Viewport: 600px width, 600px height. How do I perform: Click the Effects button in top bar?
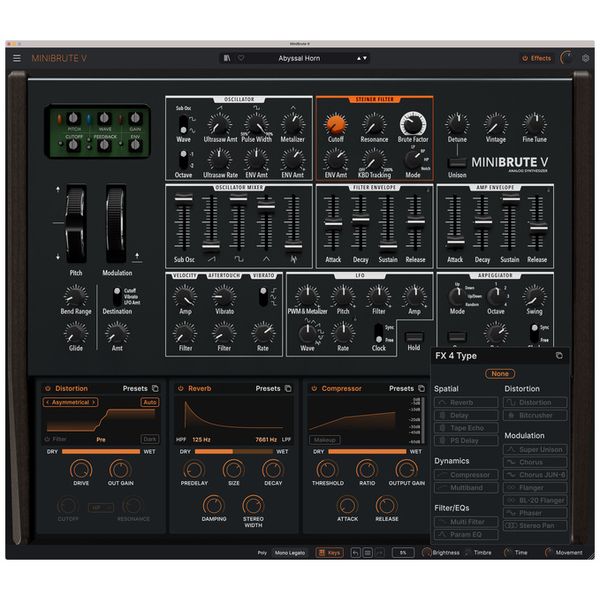(536, 58)
